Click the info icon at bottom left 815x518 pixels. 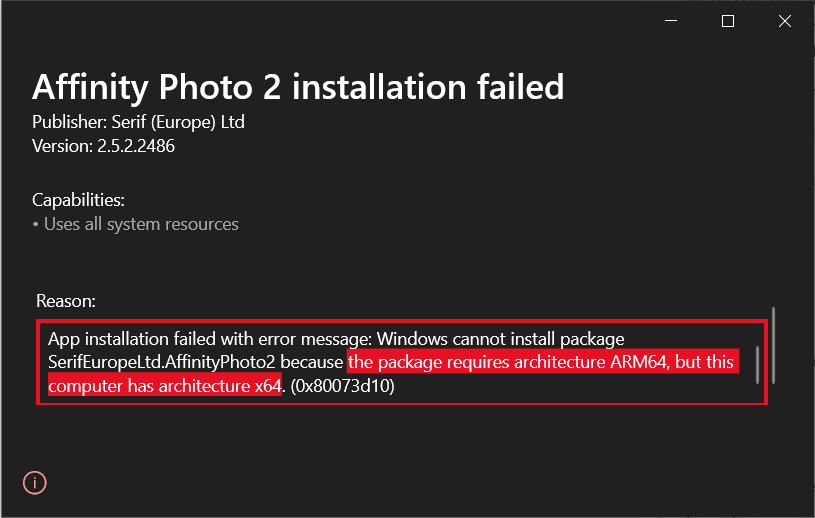35,483
